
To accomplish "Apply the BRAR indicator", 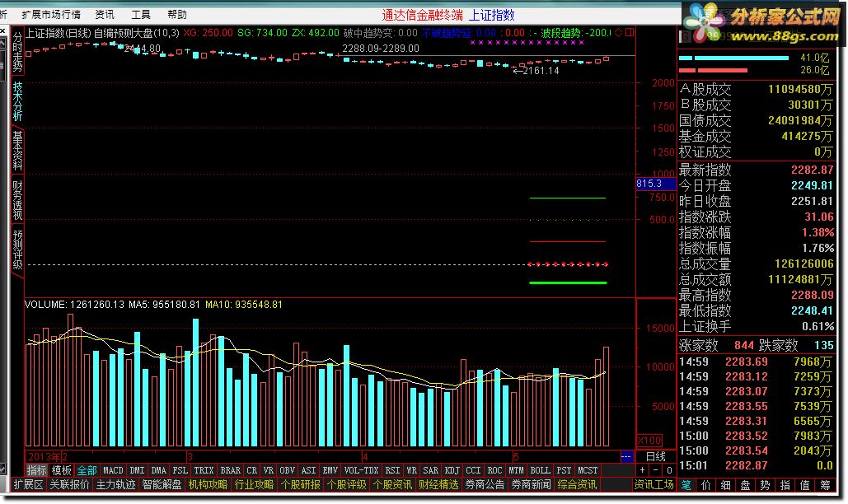I will click(x=231, y=470).
